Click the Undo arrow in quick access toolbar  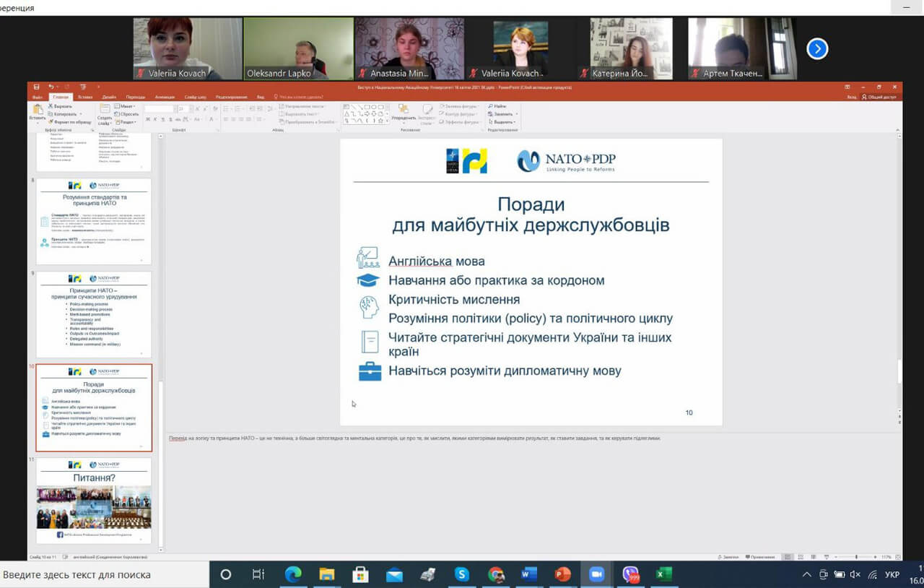click(51, 87)
